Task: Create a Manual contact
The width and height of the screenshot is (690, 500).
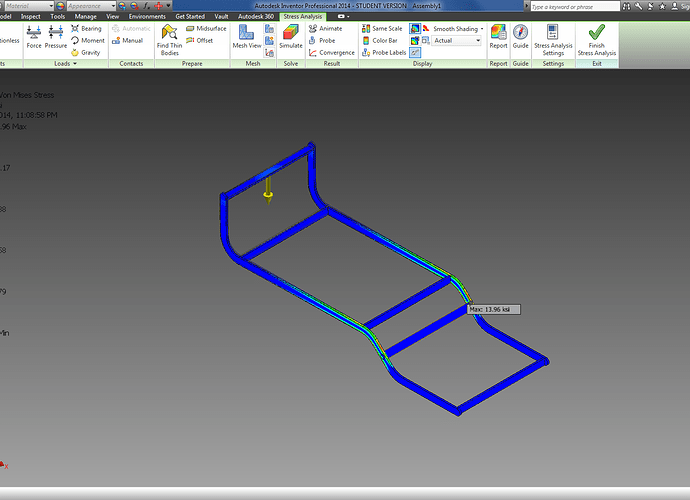Action: (128, 40)
